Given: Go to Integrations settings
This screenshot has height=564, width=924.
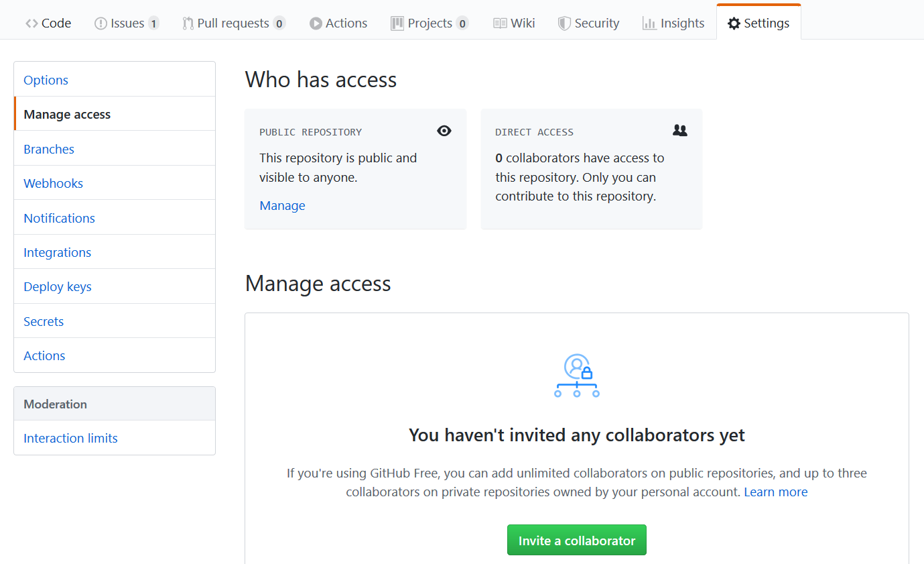Looking at the screenshot, I should pyautogui.click(x=115, y=252).
